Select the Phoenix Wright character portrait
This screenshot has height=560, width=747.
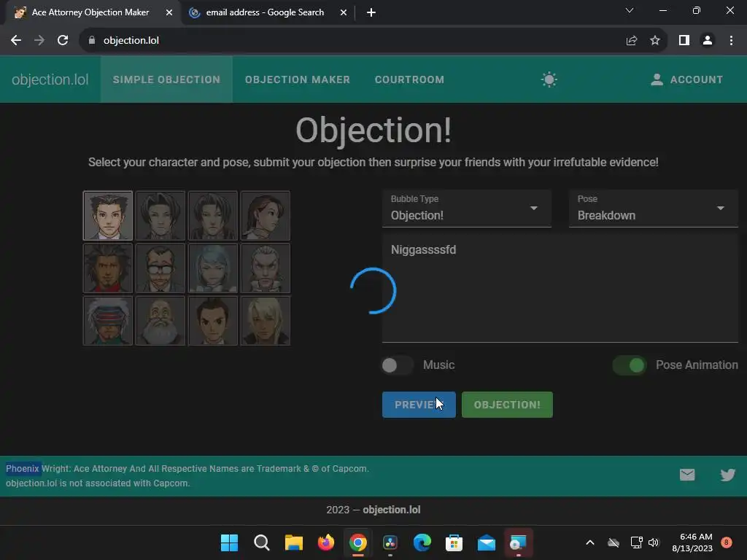(x=108, y=216)
